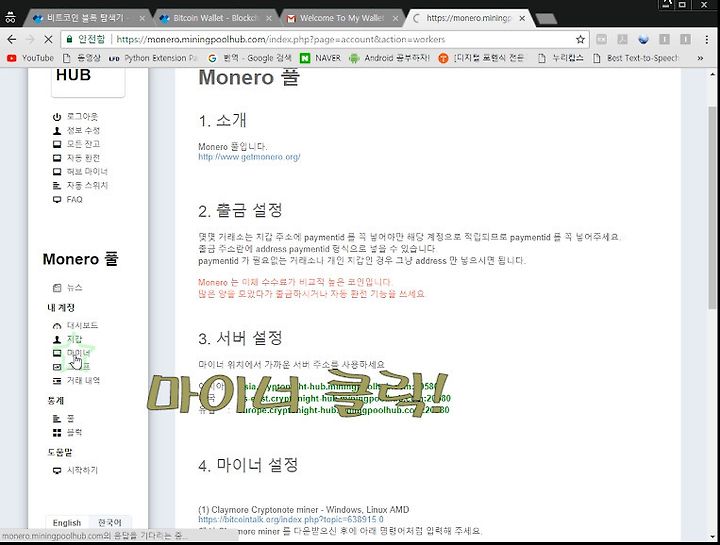Open the orange-icon 디지털 포렌식 bookmark
Viewport: 720px width, 545px height.
(x=481, y=58)
